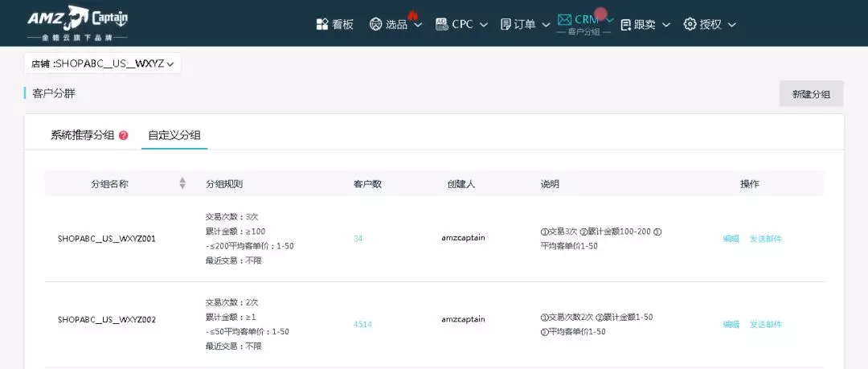Viewport: 868px width, 369px height.
Task: Click the 跟卖 icon in navigation
Action: [x=626, y=24]
